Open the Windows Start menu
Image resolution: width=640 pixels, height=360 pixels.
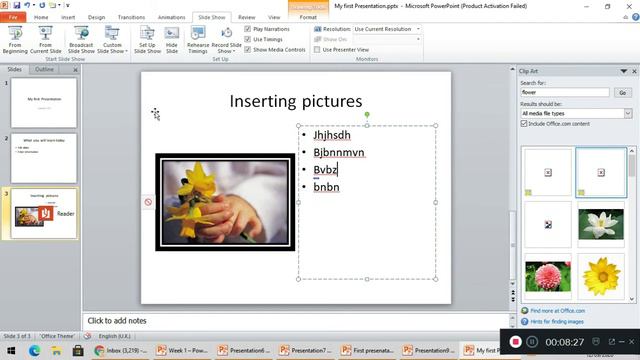[11, 351]
